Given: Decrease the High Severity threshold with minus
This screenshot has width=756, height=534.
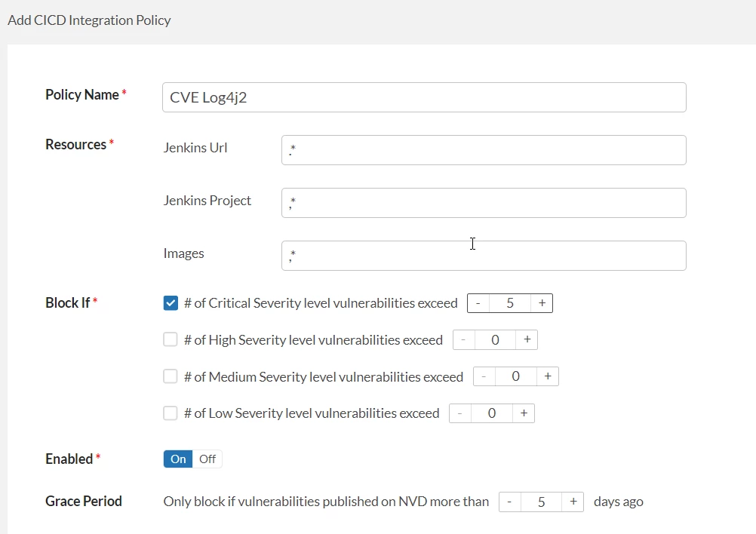Looking at the screenshot, I should (464, 339).
